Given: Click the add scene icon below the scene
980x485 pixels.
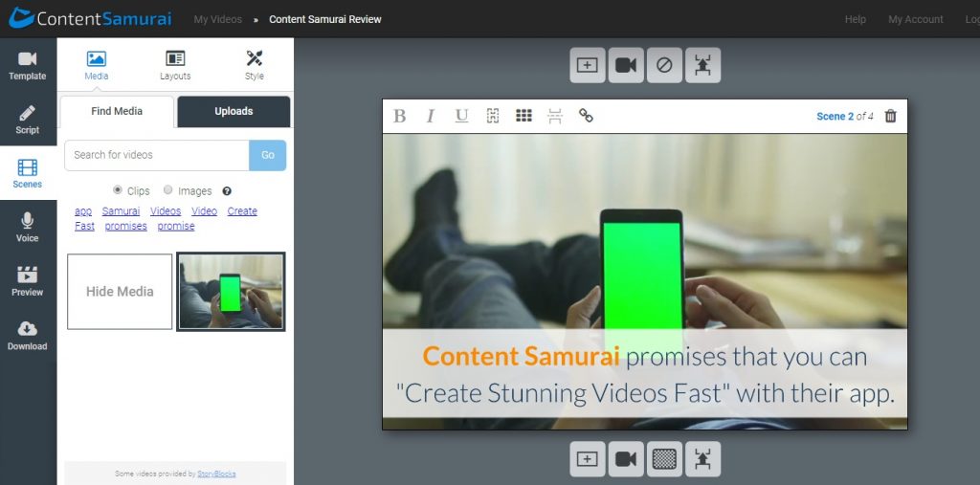Looking at the screenshot, I should click(x=588, y=459).
